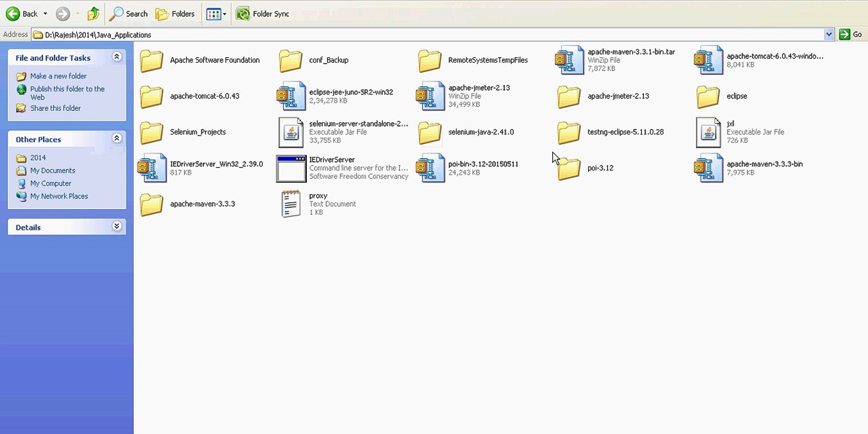Select the apache-jmeter-2.13 WinZip file icon
This screenshot has width=868, height=434.
[x=430, y=96]
